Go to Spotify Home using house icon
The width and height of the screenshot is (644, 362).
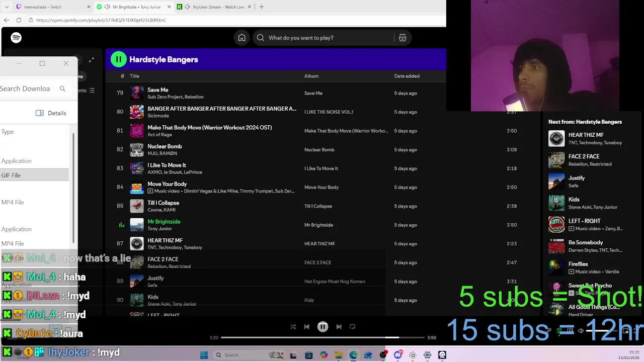coord(242,38)
